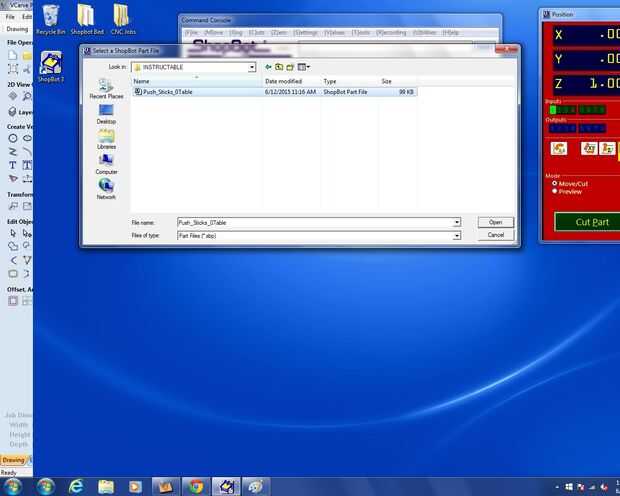Open the File menu in VCarve
Viewport: 620px width, 496px height.
coord(10,17)
